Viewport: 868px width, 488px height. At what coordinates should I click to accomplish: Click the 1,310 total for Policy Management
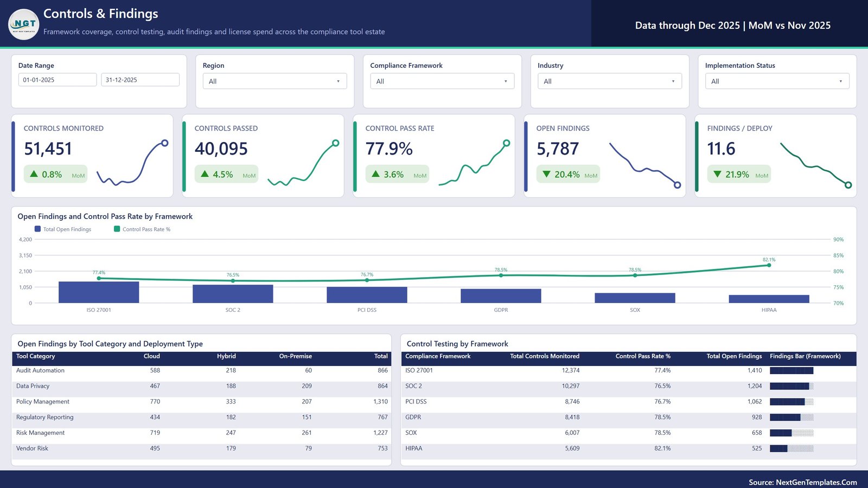tap(380, 402)
